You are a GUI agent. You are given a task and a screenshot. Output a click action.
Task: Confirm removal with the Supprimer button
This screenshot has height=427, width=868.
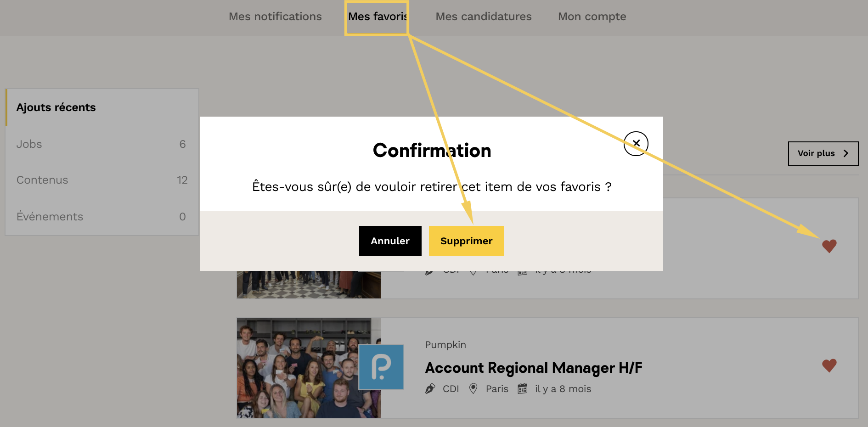466,241
